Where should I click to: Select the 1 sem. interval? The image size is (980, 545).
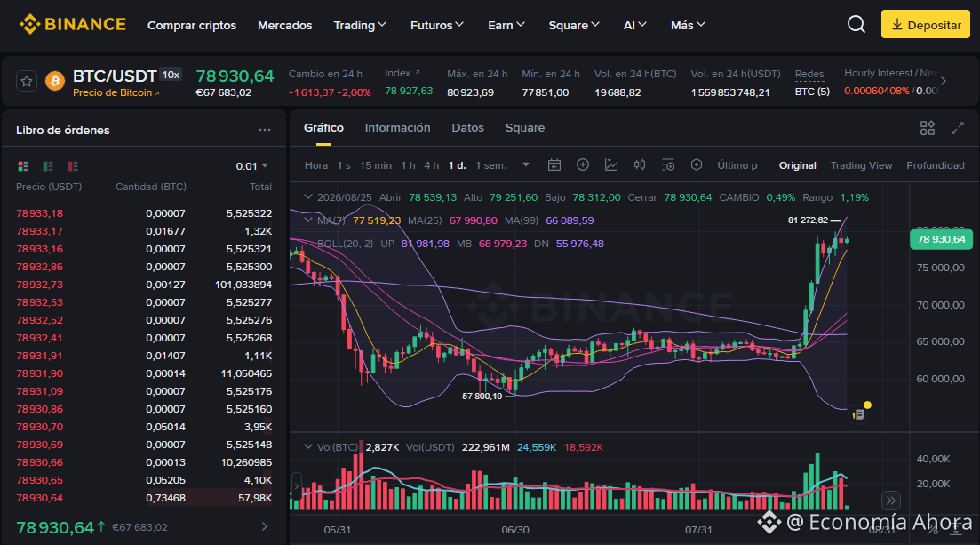[490, 165]
